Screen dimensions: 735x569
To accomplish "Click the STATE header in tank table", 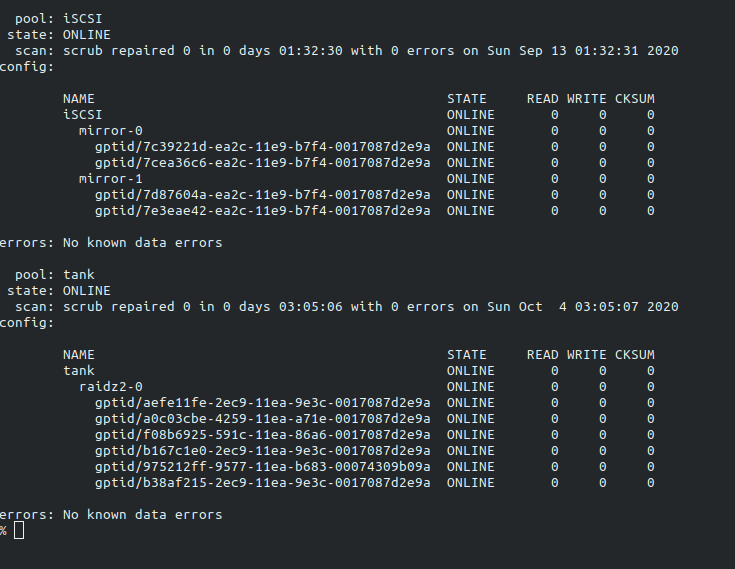I will (466, 355).
